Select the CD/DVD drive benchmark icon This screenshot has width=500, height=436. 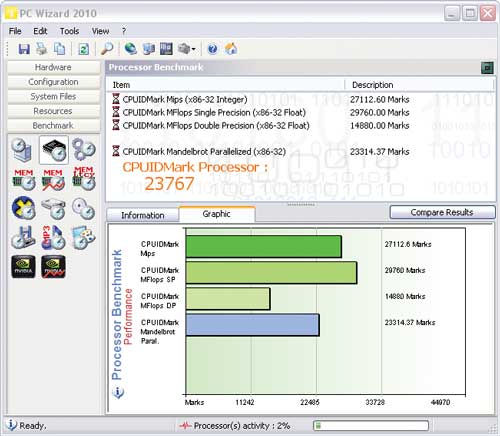84,209
